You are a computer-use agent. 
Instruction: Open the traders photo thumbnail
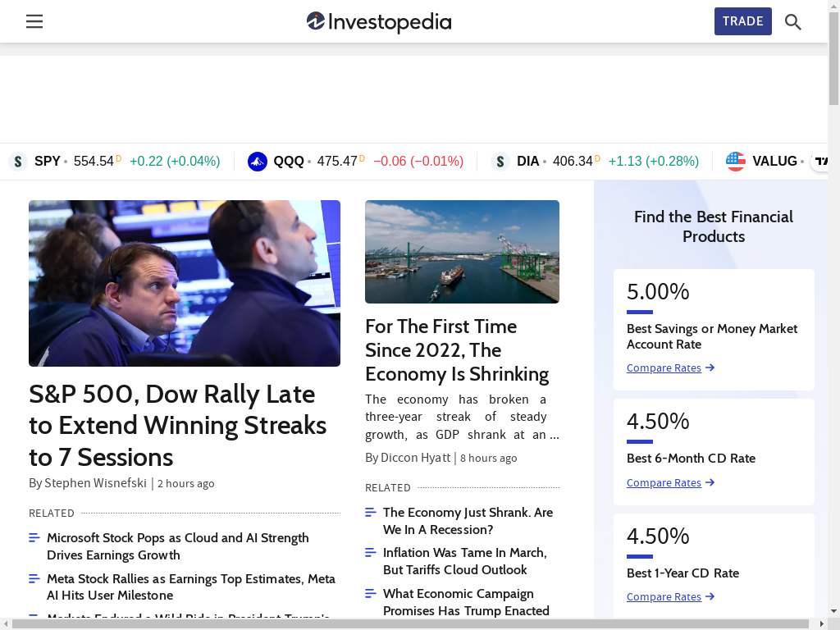(185, 283)
